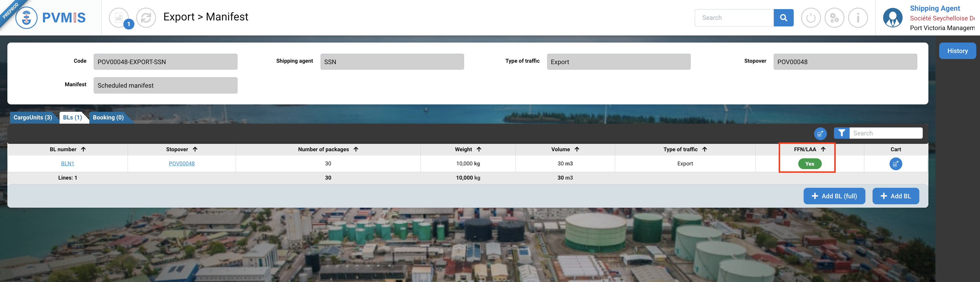Open the Booking (0) tab

108,118
